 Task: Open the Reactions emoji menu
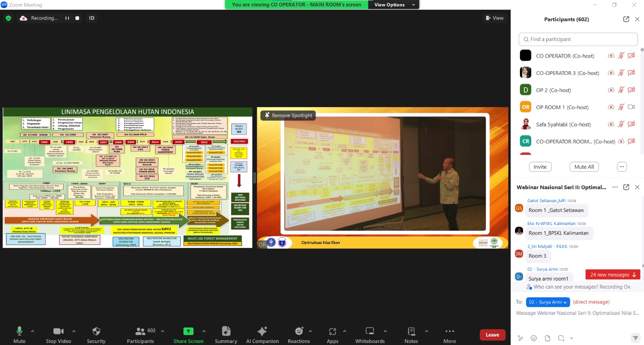(x=299, y=331)
